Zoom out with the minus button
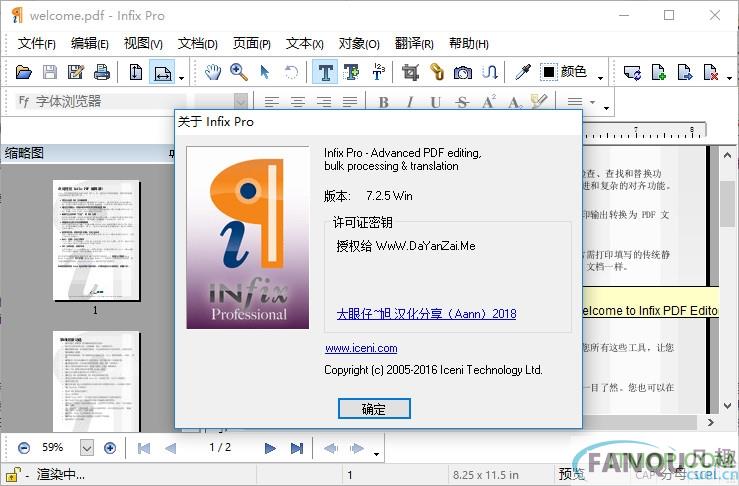Image resolution: width=739 pixels, height=486 pixels. pos(24,448)
